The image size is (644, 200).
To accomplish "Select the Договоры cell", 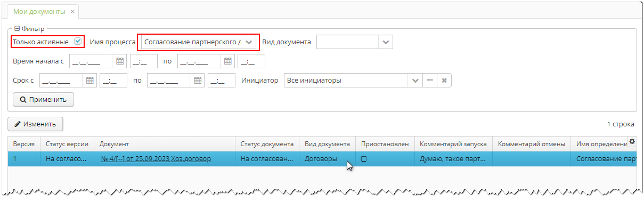I will [x=327, y=159].
